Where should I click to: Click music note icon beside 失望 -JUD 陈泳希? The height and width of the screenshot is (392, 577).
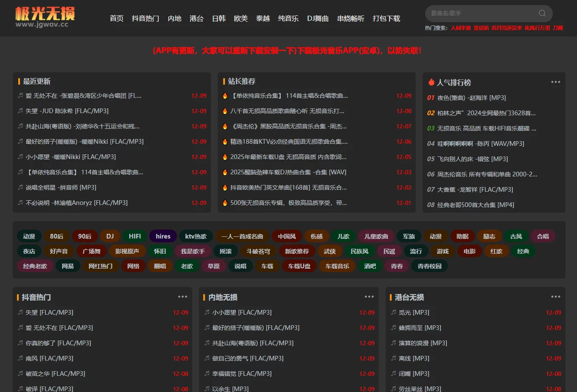20,111
